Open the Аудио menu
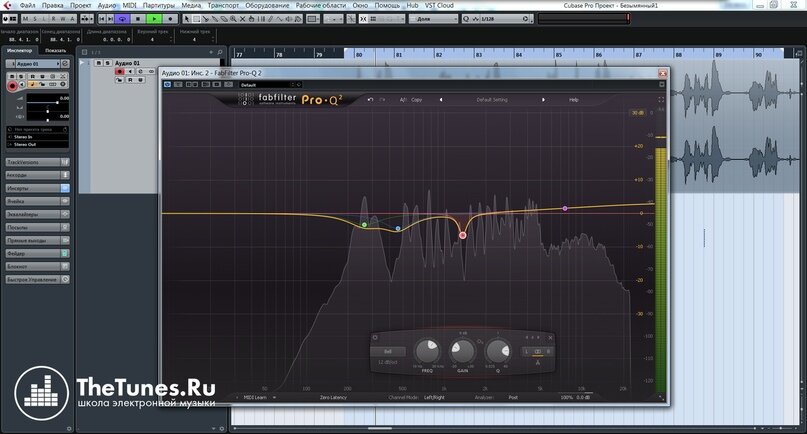 pyautogui.click(x=107, y=5)
